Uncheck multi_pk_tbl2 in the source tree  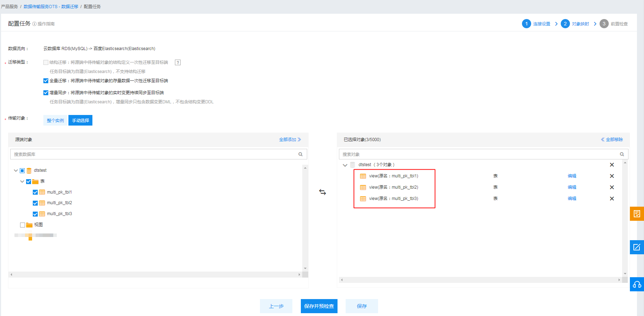click(35, 203)
